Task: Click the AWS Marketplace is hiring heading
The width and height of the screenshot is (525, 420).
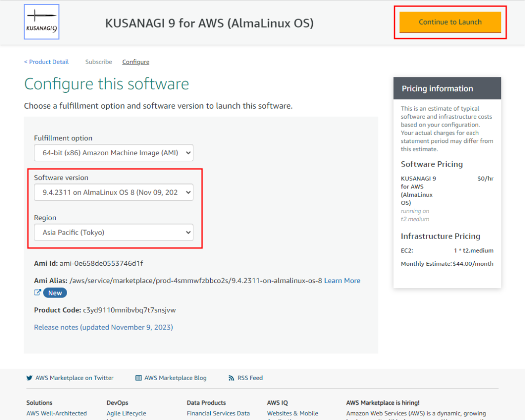Action: pos(382,403)
